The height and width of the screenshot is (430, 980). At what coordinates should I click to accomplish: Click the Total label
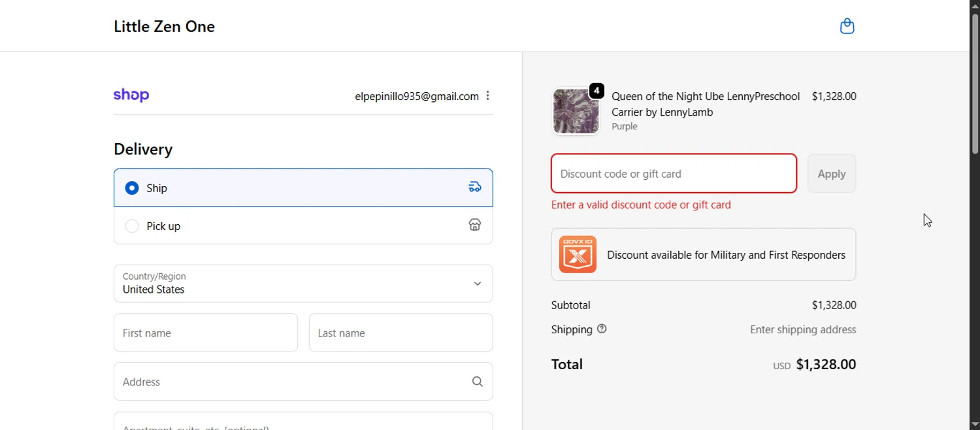567,365
